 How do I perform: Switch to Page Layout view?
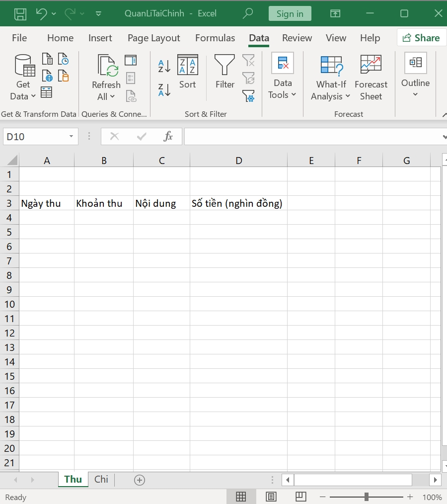point(271,497)
